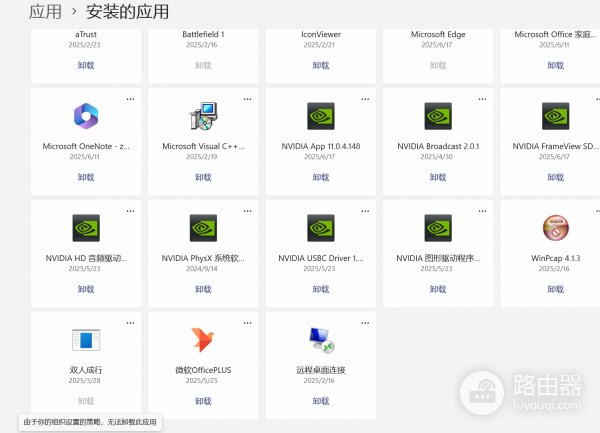The height and width of the screenshot is (433, 600).
Task: Go back to 应用 in breadcrumb
Action: [x=45, y=11]
